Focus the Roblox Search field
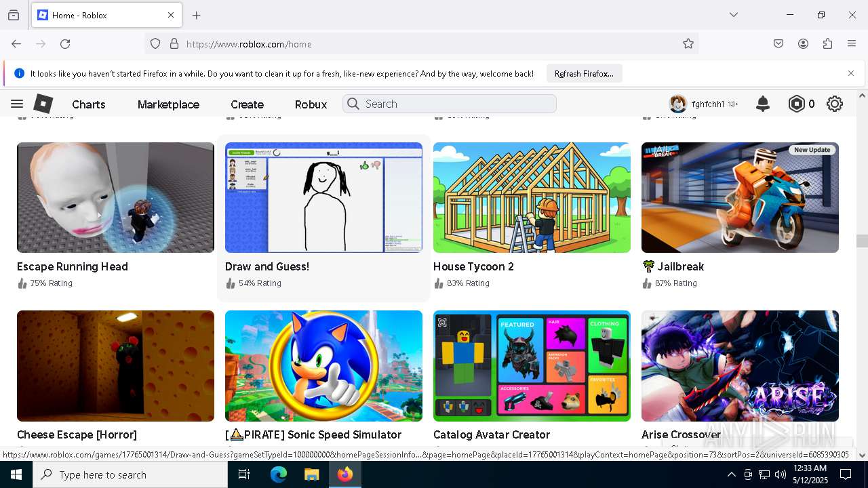The height and width of the screenshot is (488, 868). [450, 104]
